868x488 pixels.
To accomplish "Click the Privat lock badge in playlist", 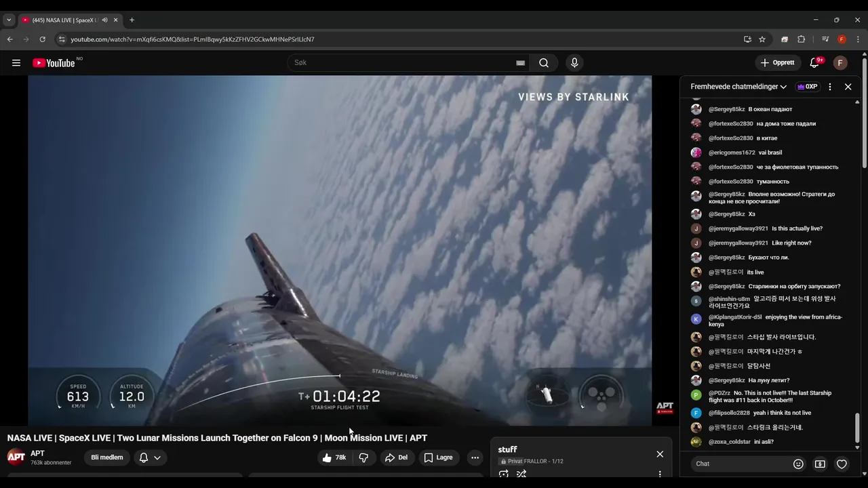I will point(511,462).
